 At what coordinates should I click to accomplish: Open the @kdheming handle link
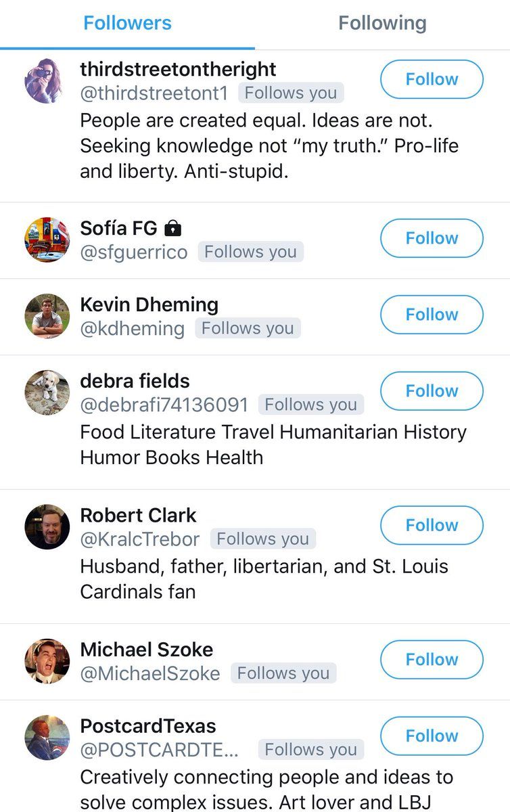132,329
